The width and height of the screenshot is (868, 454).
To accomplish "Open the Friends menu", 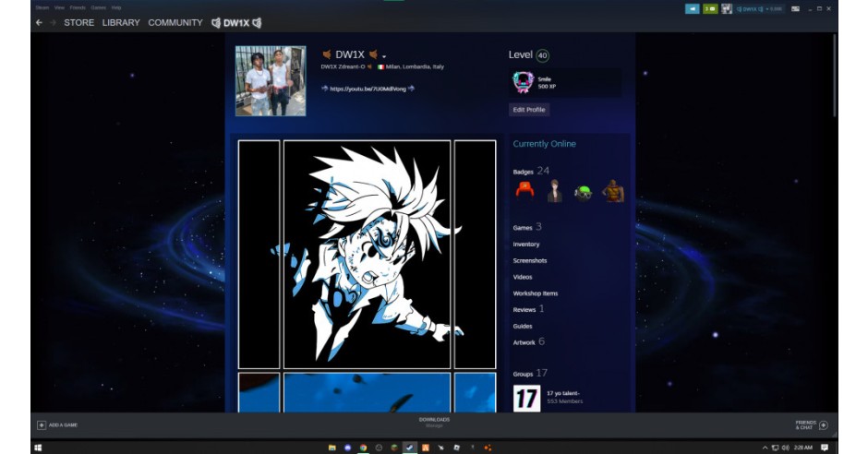I will 78,7.
